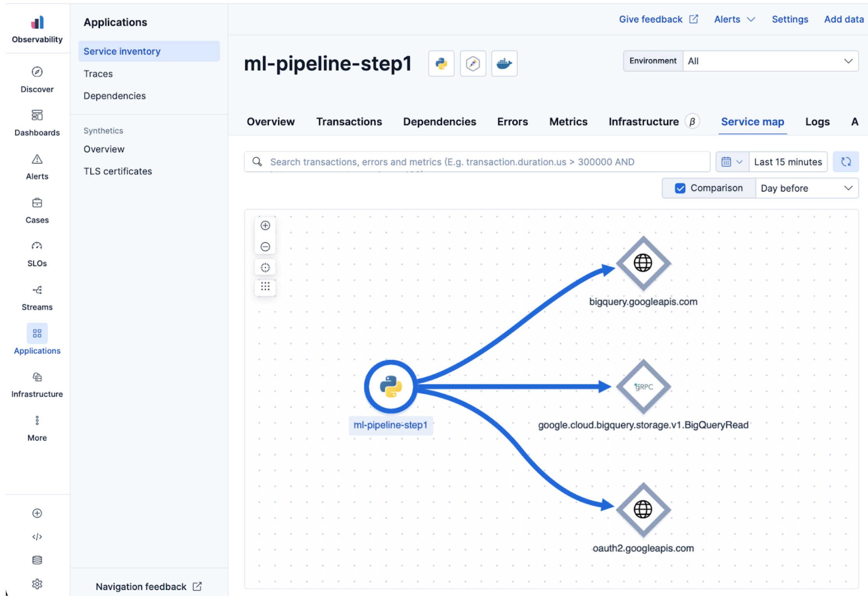Open Infrastructure in left sidebar
This screenshot has width=868, height=598.
tap(37, 385)
